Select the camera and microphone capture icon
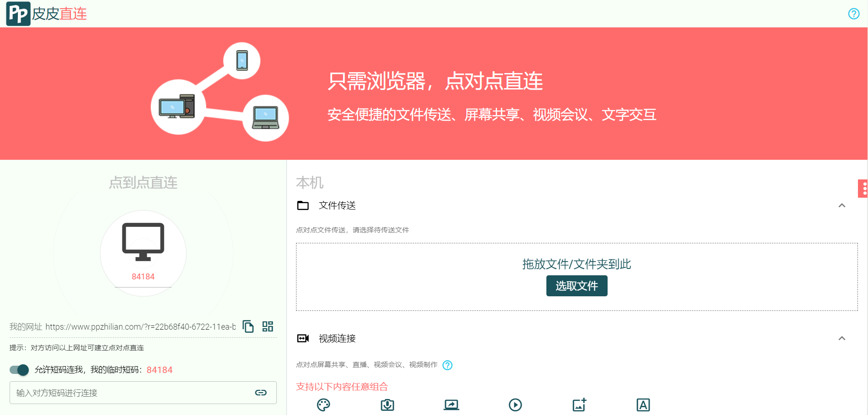 point(387,404)
